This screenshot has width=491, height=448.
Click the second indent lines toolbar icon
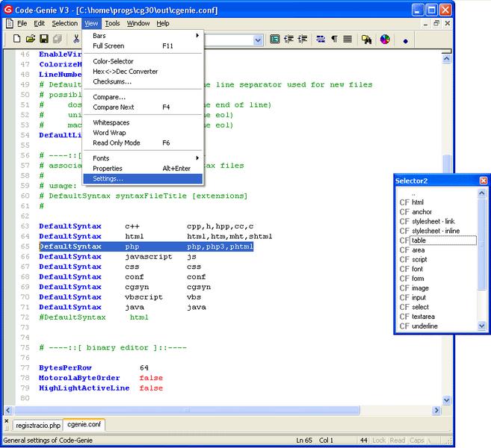(302, 39)
